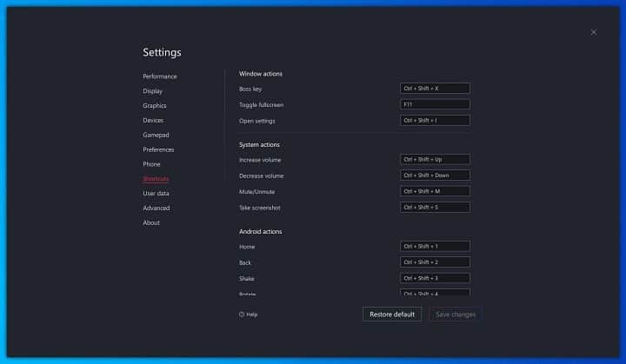This screenshot has width=626, height=364.
Task: Edit the Decrease volume shortcut field
Action: coord(435,175)
